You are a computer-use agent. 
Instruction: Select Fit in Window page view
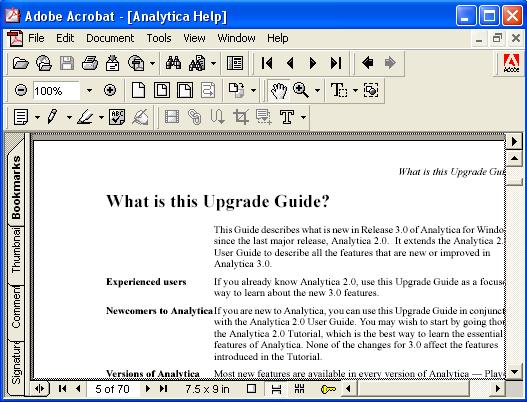point(162,90)
